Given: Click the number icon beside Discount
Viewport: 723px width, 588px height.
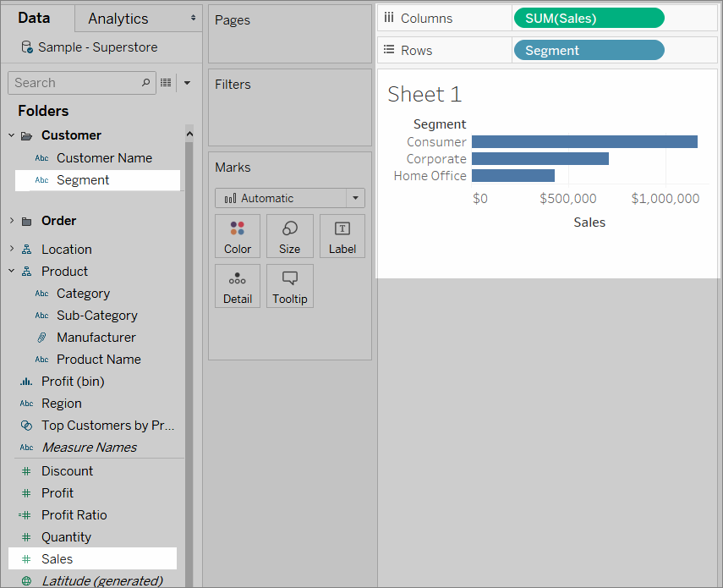Looking at the screenshot, I should pos(27,471).
